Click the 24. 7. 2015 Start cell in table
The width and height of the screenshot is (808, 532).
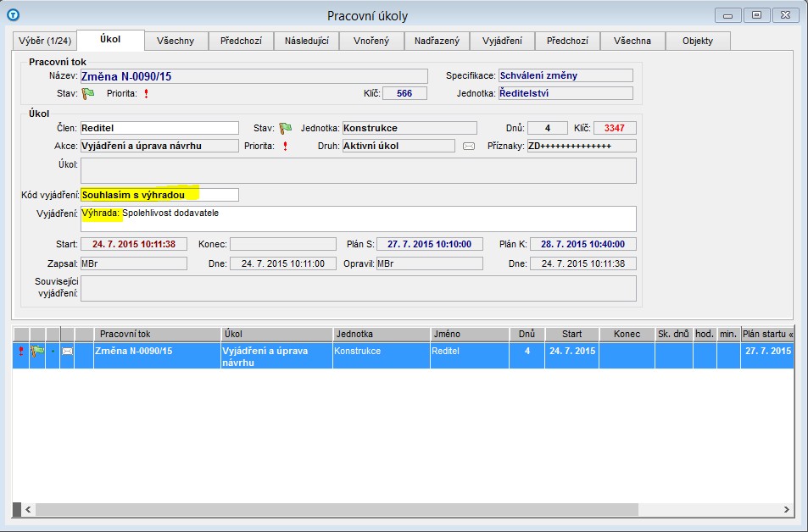[572, 355]
